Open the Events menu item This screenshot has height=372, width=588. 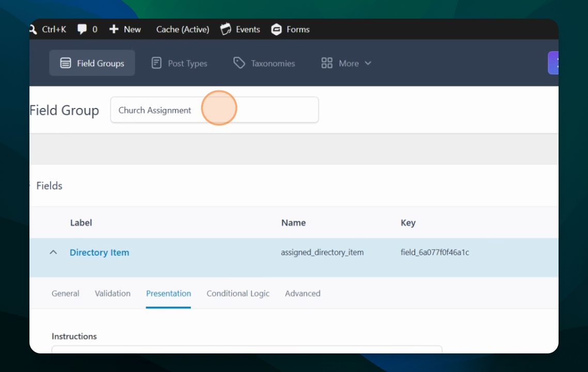(x=247, y=29)
